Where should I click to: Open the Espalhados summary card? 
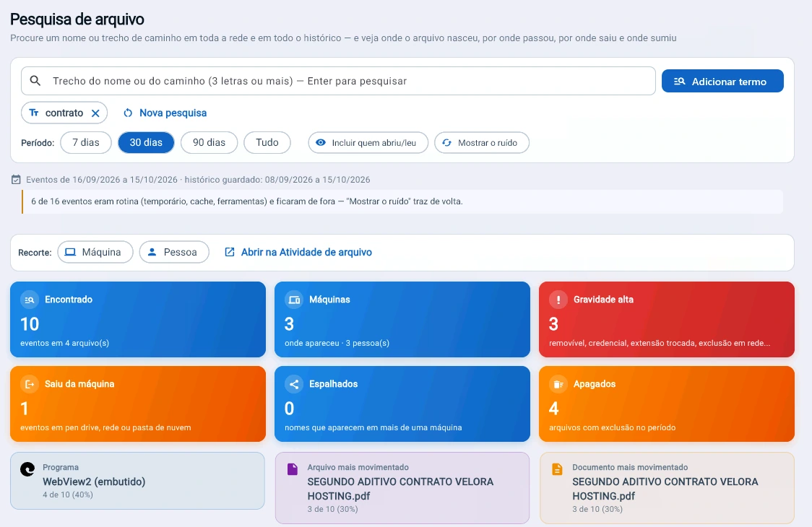pyautogui.click(x=402, y=404)
